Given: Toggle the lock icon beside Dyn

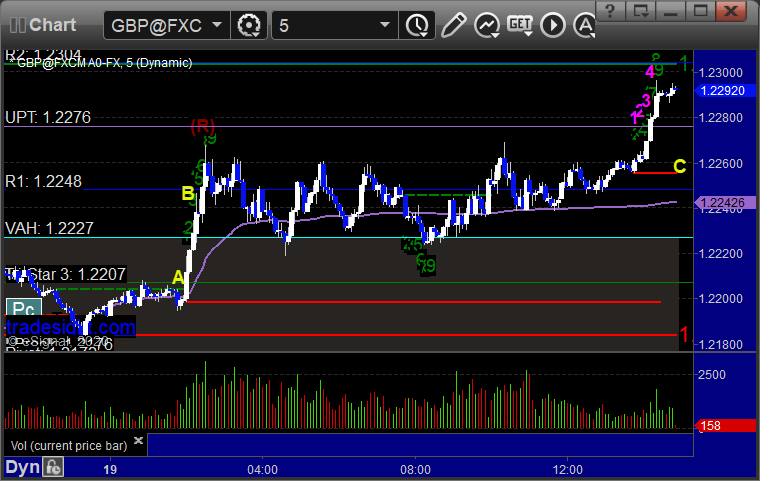Looking at the screenshot, I should 53,467.
